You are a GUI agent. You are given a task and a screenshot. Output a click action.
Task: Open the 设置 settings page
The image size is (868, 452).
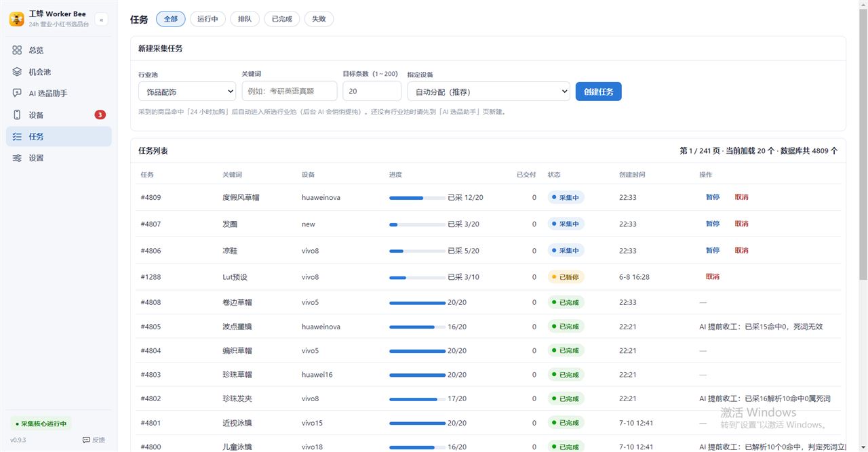point(58,158)
